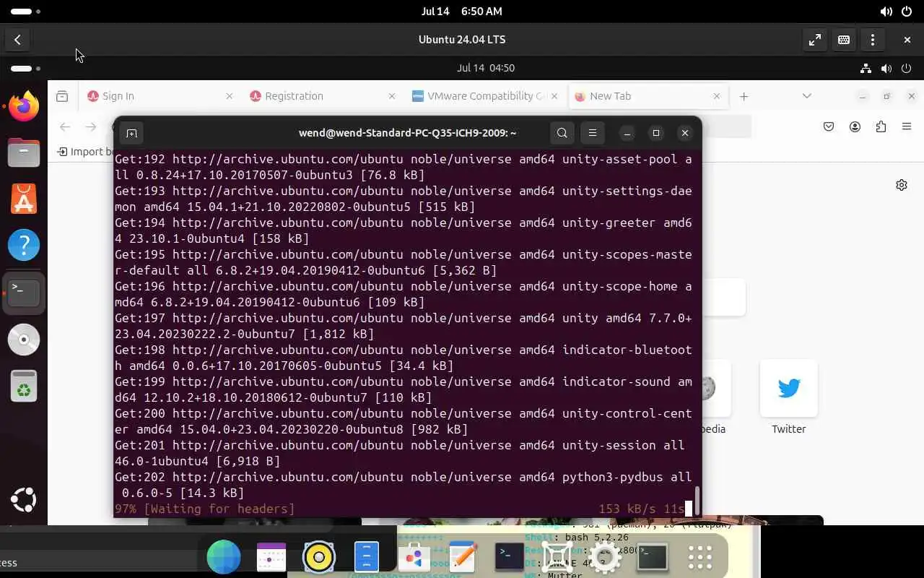The width and height of the screenshot is (924, 578).
Task: Close the Registration tab
Action: [x=392, y=96]
